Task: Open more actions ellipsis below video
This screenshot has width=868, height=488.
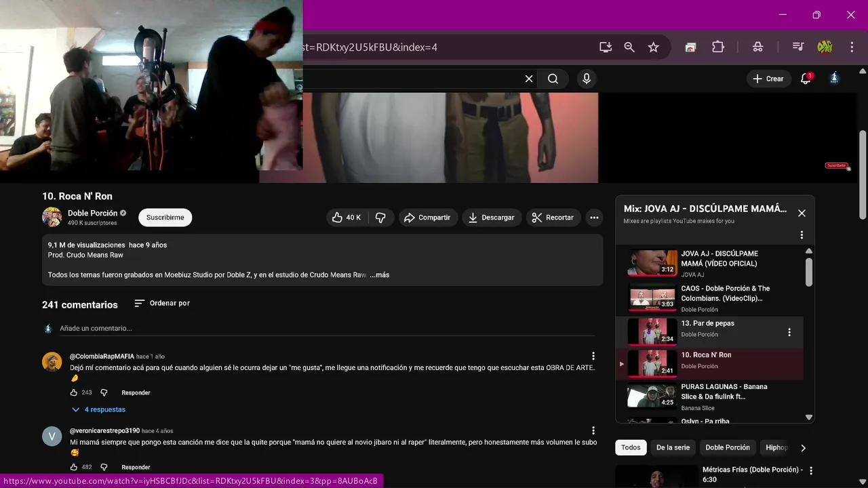Action: coord(594,218)
